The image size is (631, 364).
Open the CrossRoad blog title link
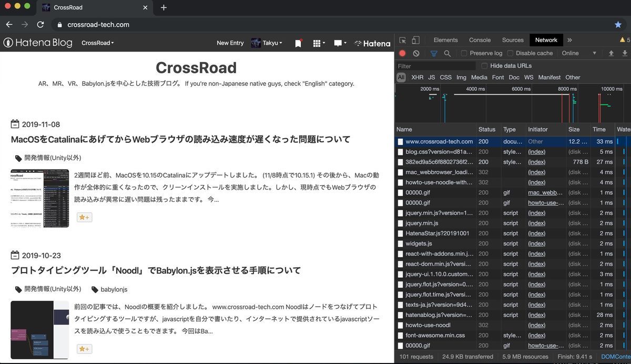click(196, 68)
